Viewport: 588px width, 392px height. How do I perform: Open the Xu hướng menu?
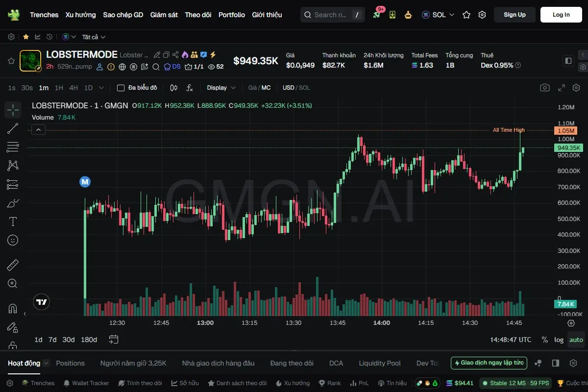[81, 15]
